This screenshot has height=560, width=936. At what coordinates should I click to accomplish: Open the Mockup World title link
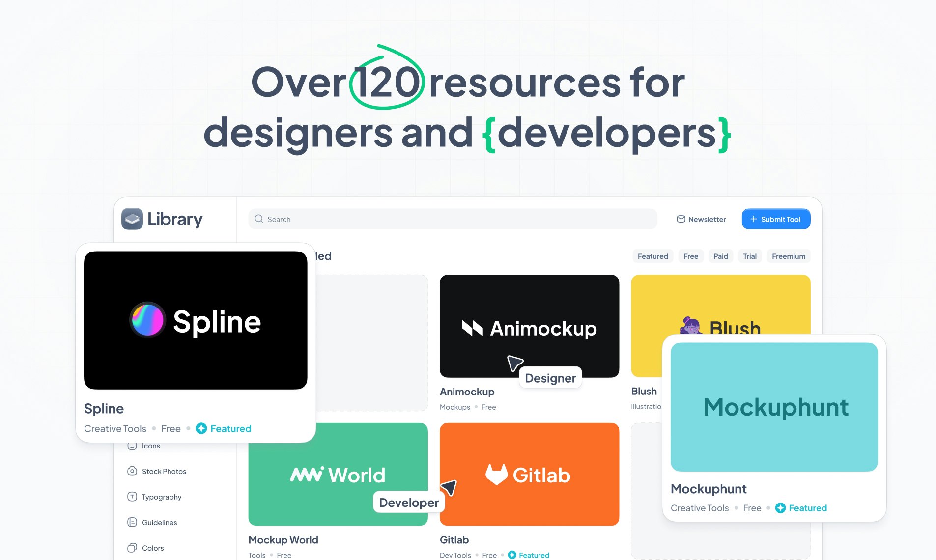pos(284,540)
